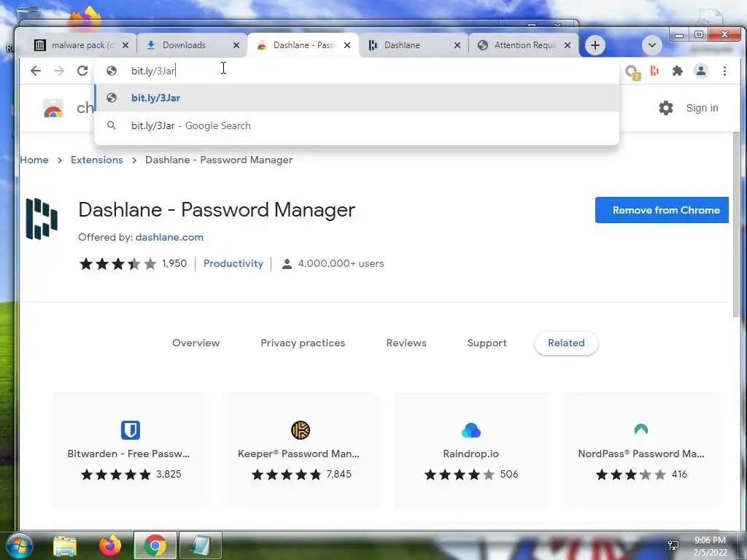Screen dimensions: 747x560
Task: Close the malware pack tab
Action: click(125, 45)
